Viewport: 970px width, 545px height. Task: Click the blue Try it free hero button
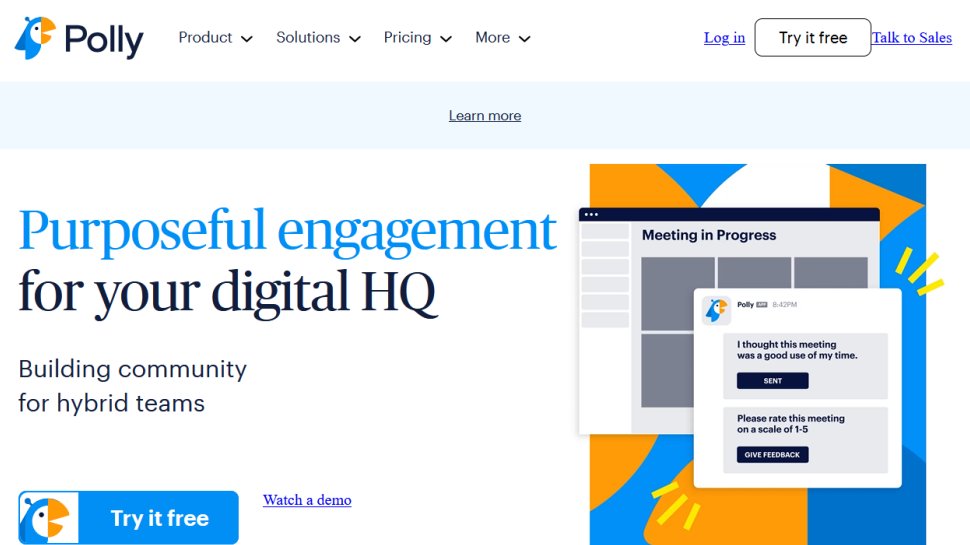click(129, 518)
